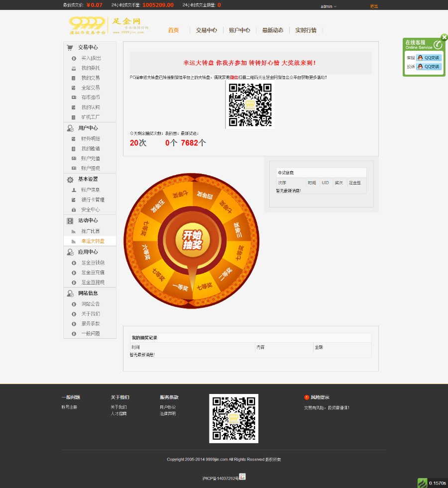Screen dimensions: 448x488
Task: Click the icon next to 账户提现
Action: [74, 168]
